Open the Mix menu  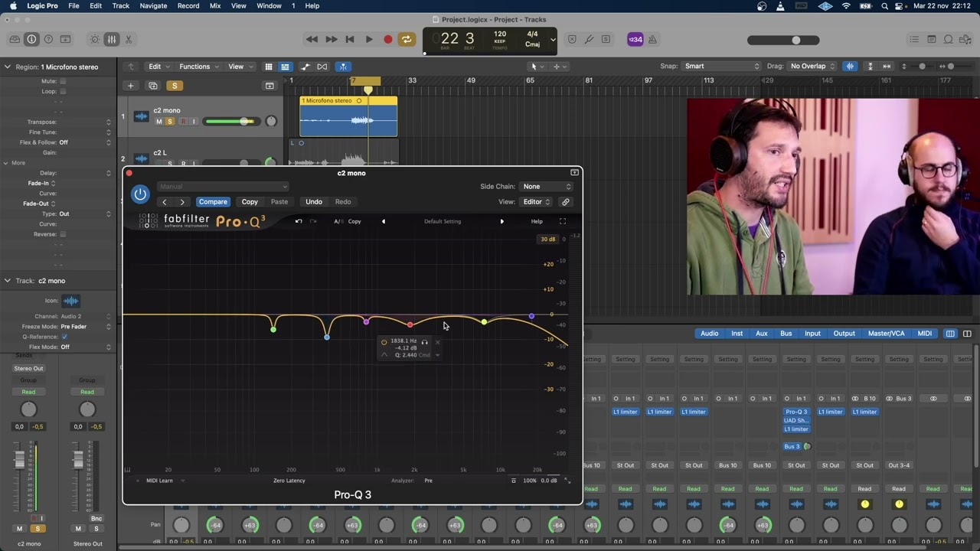[x=215, y=6]
